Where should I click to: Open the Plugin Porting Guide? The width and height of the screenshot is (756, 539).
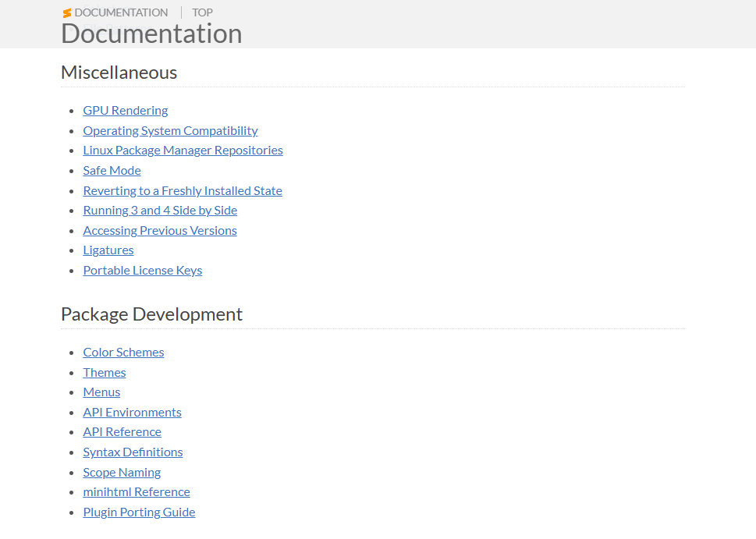(139, 512)
